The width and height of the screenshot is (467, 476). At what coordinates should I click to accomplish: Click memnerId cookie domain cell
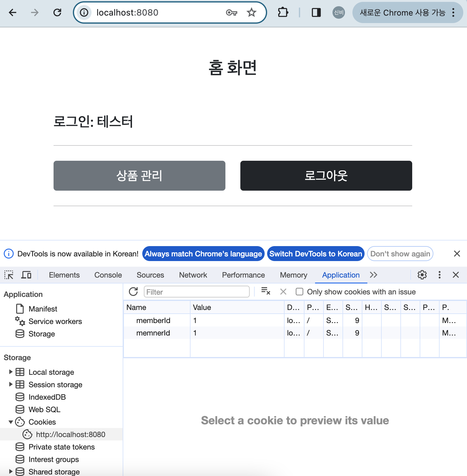294,333
